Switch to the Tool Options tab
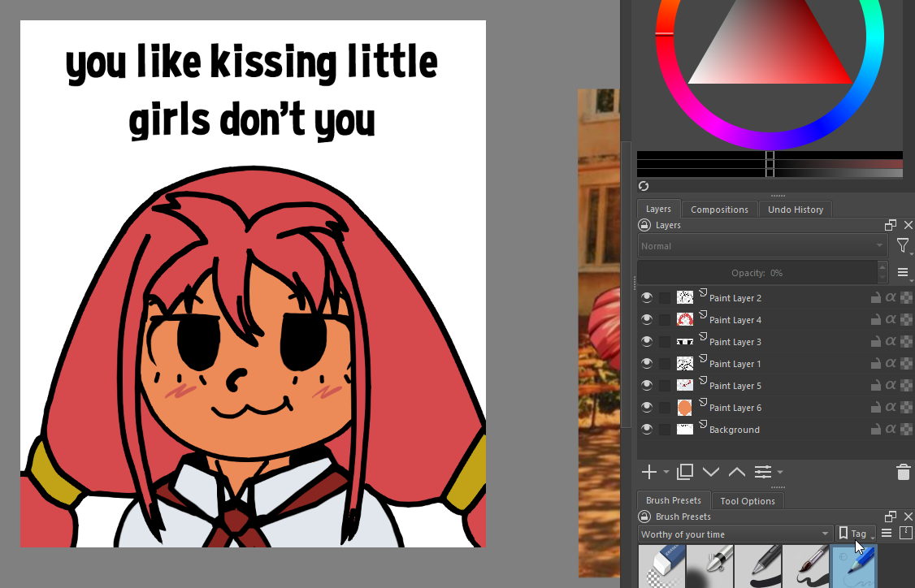915x588 pixels. [x=748, y=501]
